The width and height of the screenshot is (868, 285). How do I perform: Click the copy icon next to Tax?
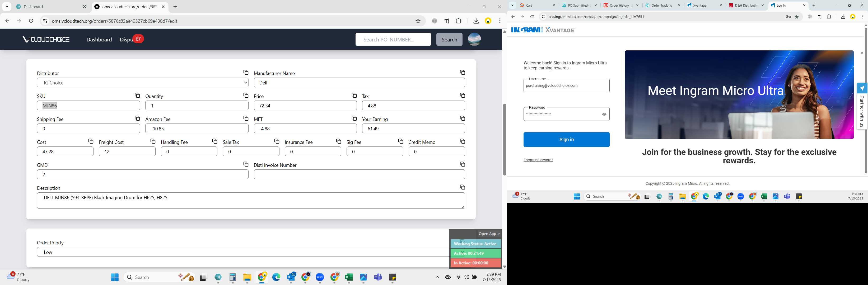coord(462,95)
